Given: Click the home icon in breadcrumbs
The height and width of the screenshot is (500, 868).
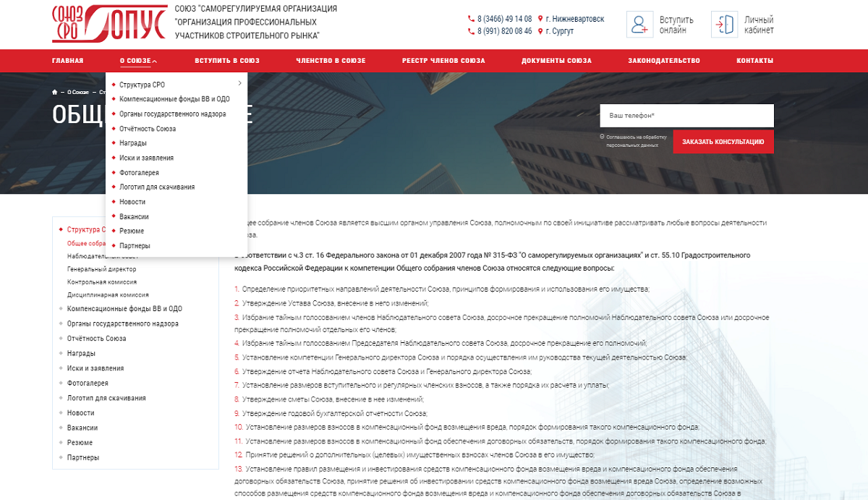Looking at the screenshot, I should [x=55, y=92].
